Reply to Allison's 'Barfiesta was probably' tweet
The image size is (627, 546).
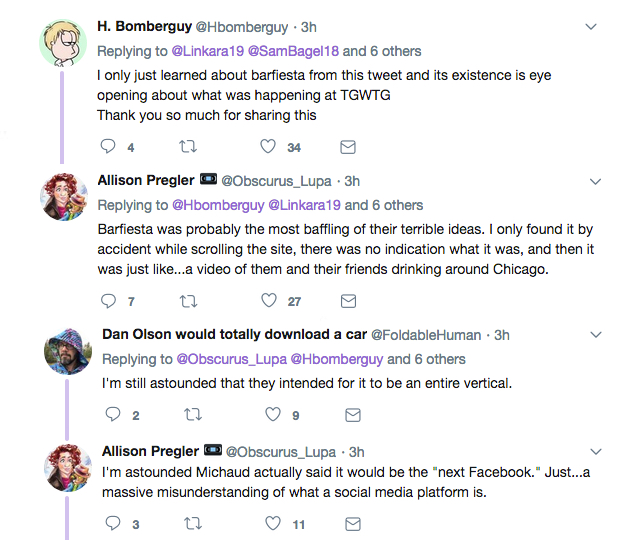111,300
